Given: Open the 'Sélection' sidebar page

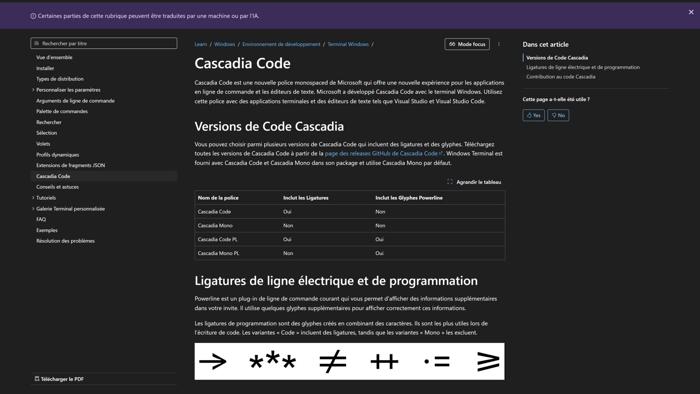Looking at the screenshot, I should [x=46, y=133].
